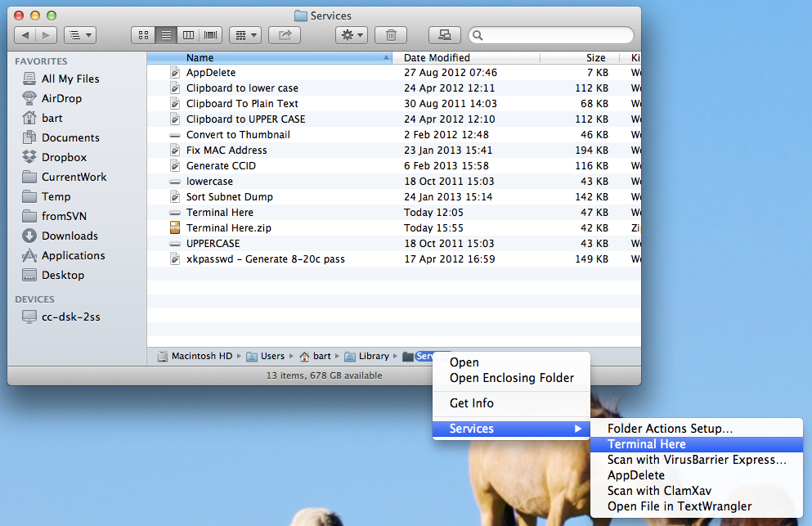Expand the Services submenu

pyautogui.click(x=511, y=429)
